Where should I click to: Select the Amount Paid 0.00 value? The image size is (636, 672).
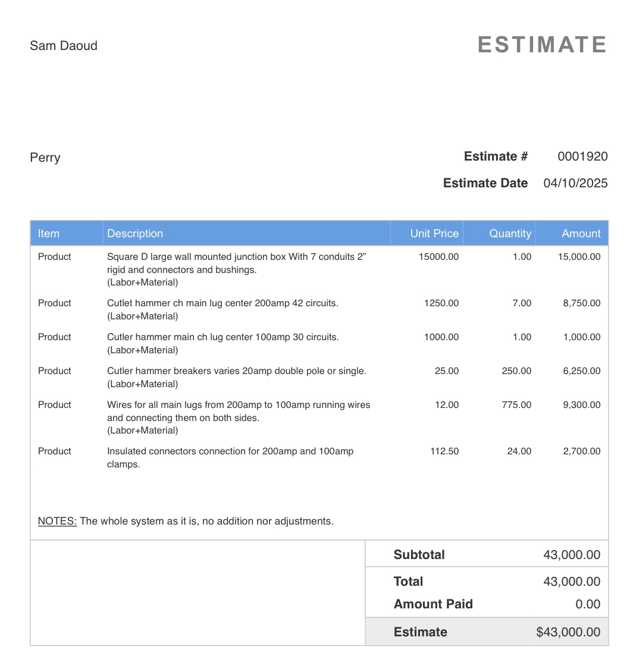click(x=588, y=604)
